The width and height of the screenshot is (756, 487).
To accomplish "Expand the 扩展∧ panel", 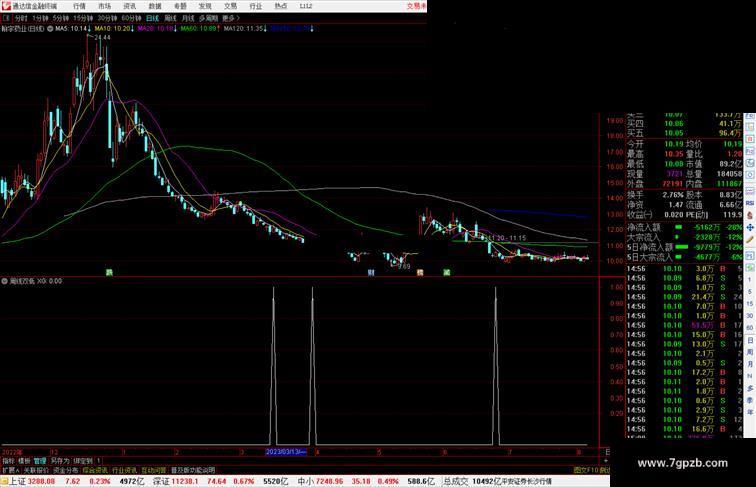I will (10, 470).
